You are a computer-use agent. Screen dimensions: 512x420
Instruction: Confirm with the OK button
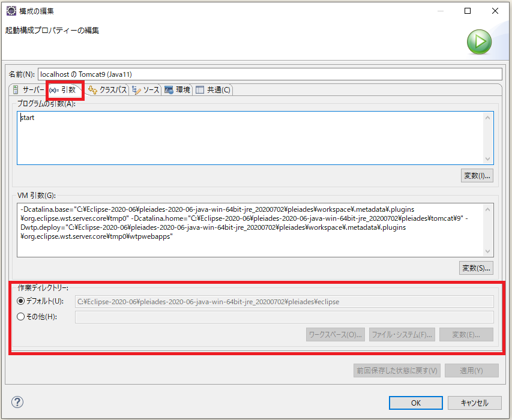416,403
